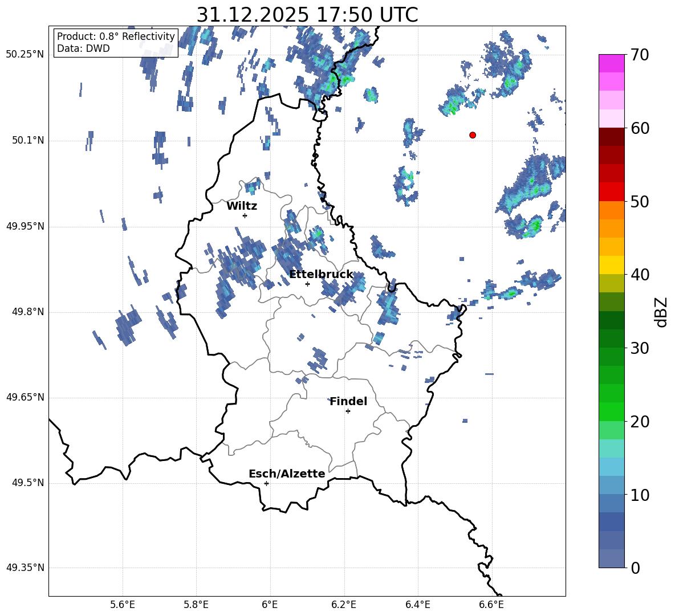Click the Product: 0.8° Reflectivity text
This screenshot has height=616, width=675.
click(x=116, y=36)
